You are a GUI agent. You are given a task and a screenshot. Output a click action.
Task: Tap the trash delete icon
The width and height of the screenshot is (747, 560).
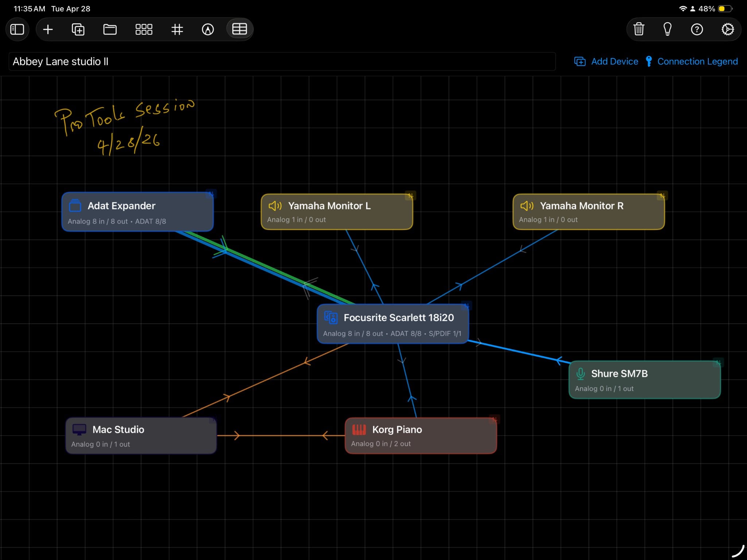[639, 29]
